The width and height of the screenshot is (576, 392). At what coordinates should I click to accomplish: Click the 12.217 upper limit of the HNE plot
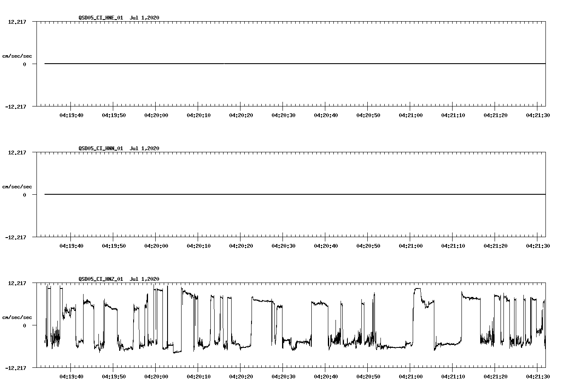(x=17, y=22)
